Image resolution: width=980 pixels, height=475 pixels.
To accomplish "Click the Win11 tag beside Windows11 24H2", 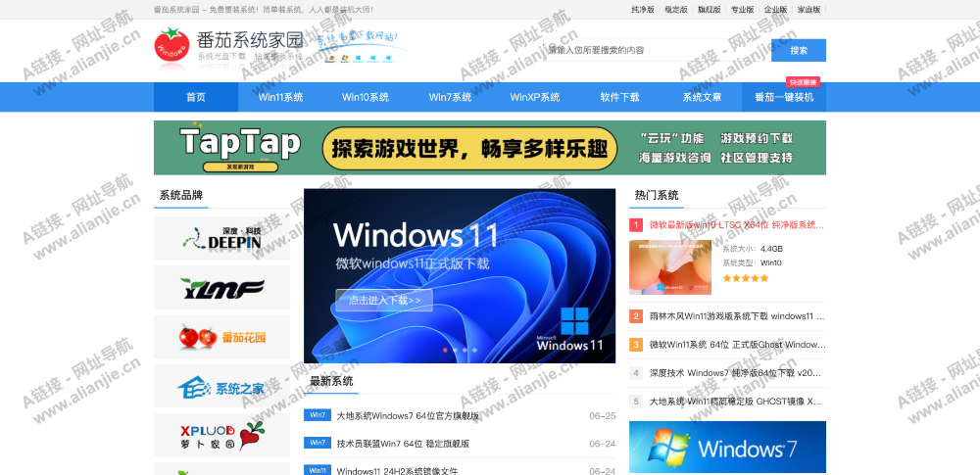I will click(x=318, y=470).
